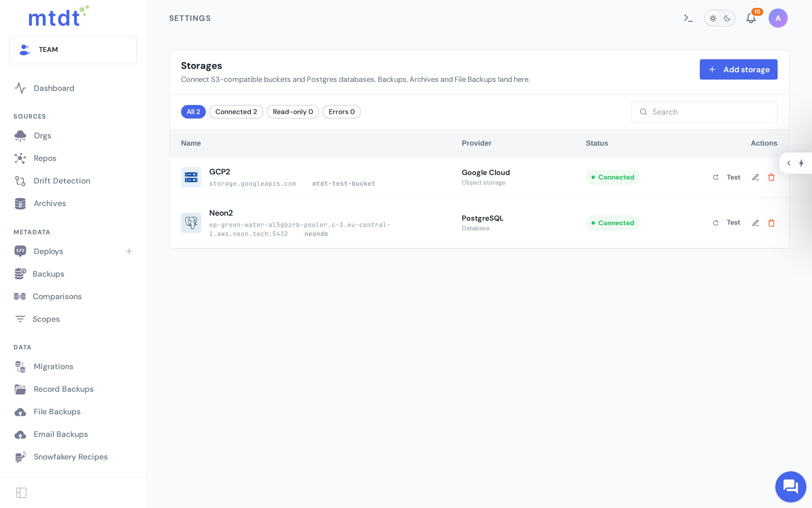Image resolution: width=812 pixels, height=508 pixels.
Task: Click plus icon next to Deploys
Action: click(129, 251)
